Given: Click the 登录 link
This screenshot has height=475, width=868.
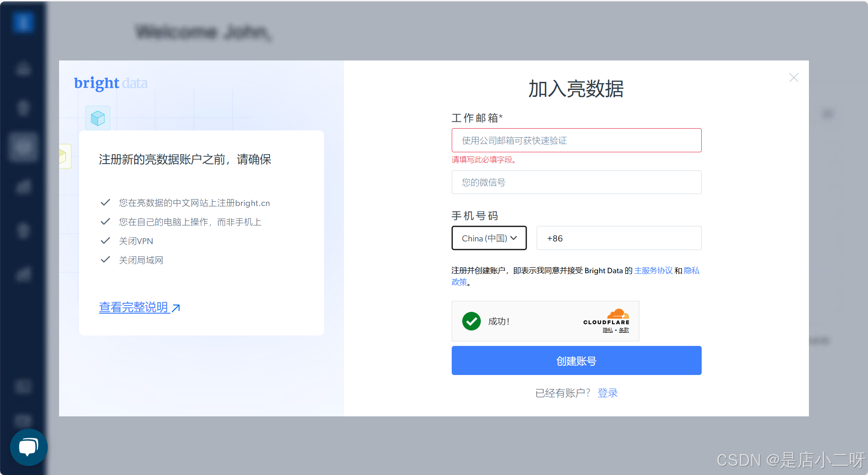Looking at the screenshot, I should click(x=608, y=393).
